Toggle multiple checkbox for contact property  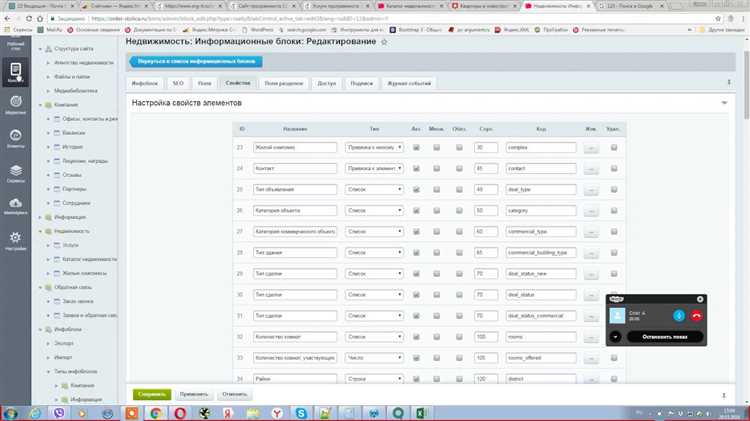[437, 169]
